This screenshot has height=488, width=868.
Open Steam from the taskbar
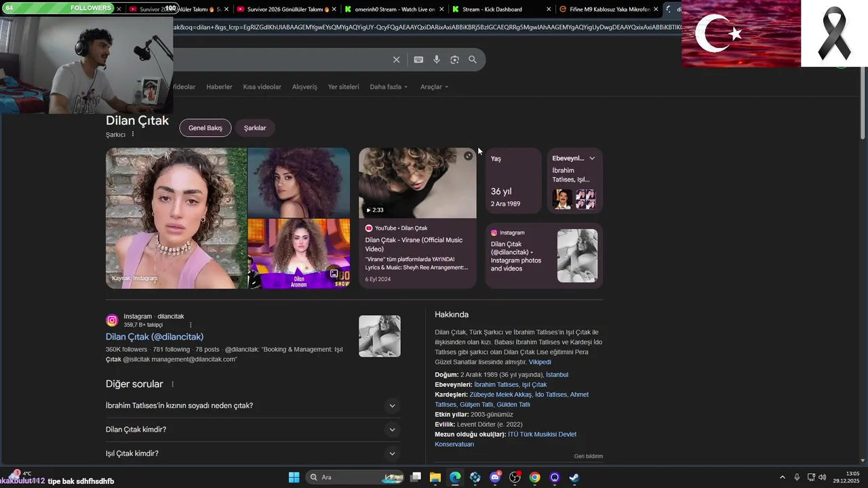574,477
